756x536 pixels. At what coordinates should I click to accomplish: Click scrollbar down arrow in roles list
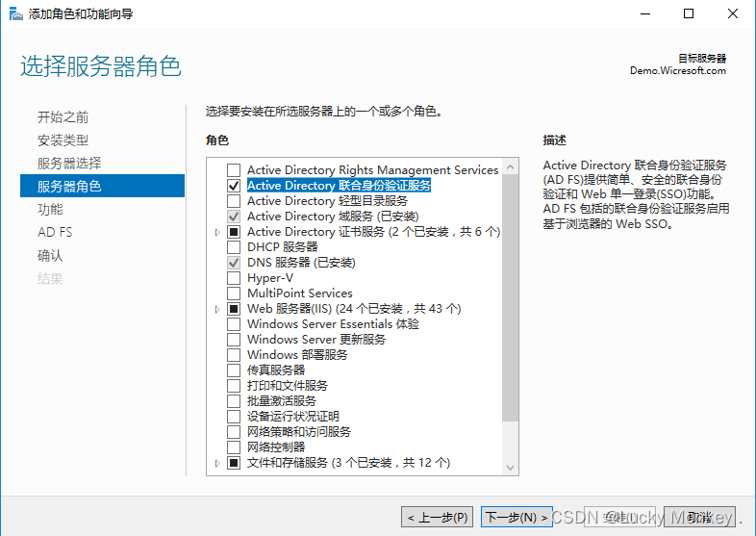pos(510,468)
